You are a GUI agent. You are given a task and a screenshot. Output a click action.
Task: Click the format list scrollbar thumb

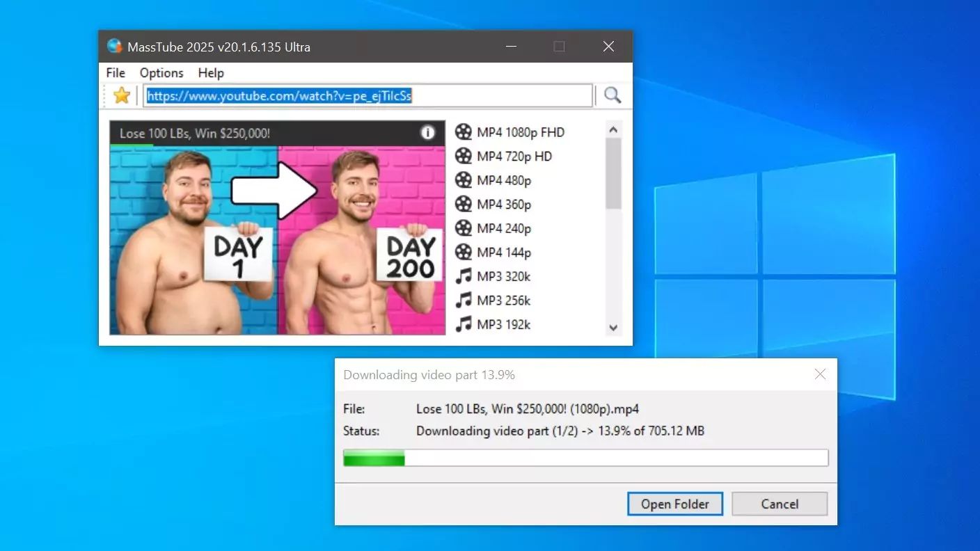613,173
